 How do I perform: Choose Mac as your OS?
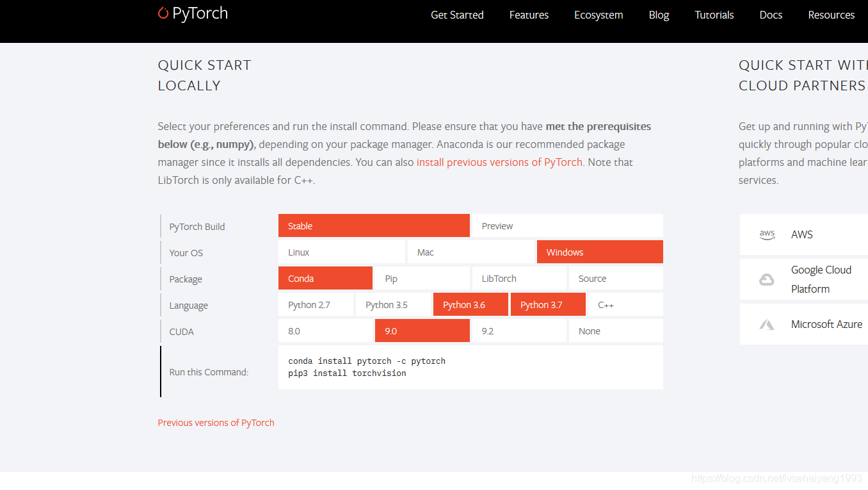tap(471, 252)
